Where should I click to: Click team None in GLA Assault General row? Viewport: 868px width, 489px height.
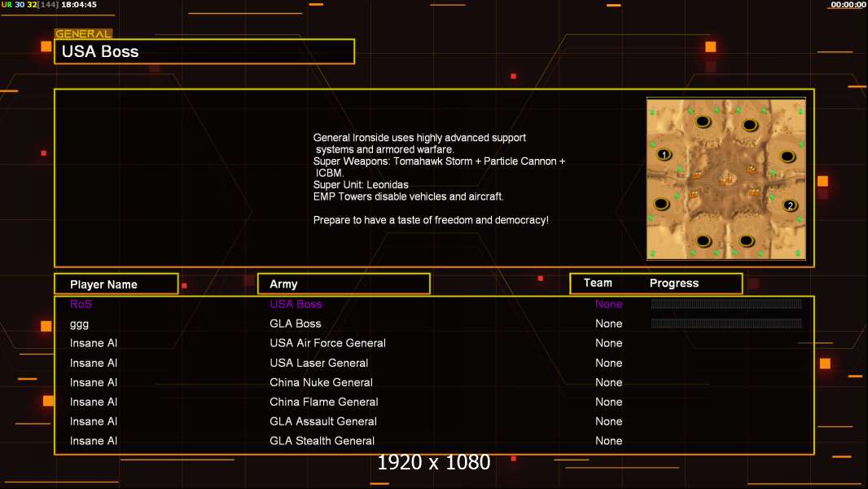point(608,421)
